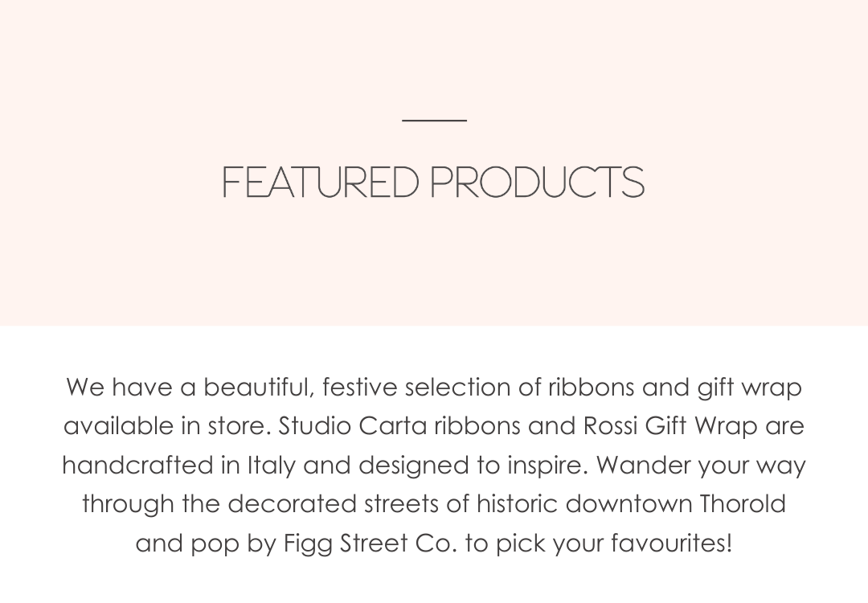Click the paragraph's opening words 'We have'
Viewport: 868px width, 603px height.
[119, 387]
